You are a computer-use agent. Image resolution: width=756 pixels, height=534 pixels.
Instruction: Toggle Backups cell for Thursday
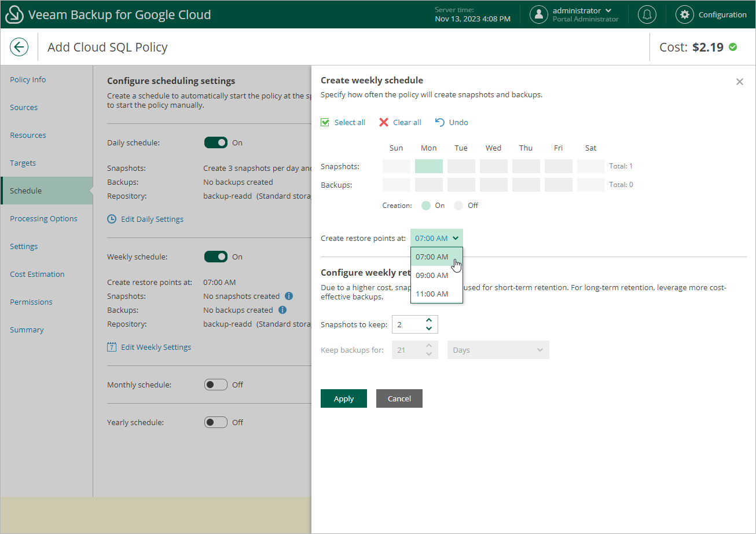pyautogui.click(x=526, y=185)
